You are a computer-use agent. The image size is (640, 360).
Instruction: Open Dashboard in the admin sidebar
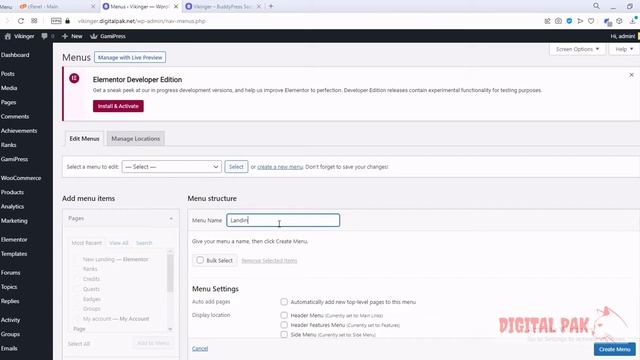[x=15, y=55]
